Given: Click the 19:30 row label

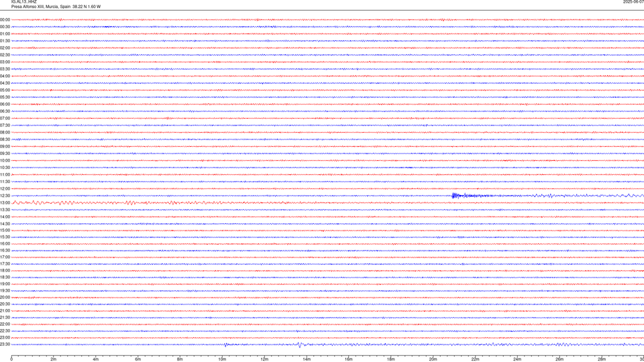Looking at the screenshot, I should pos(5,290).
